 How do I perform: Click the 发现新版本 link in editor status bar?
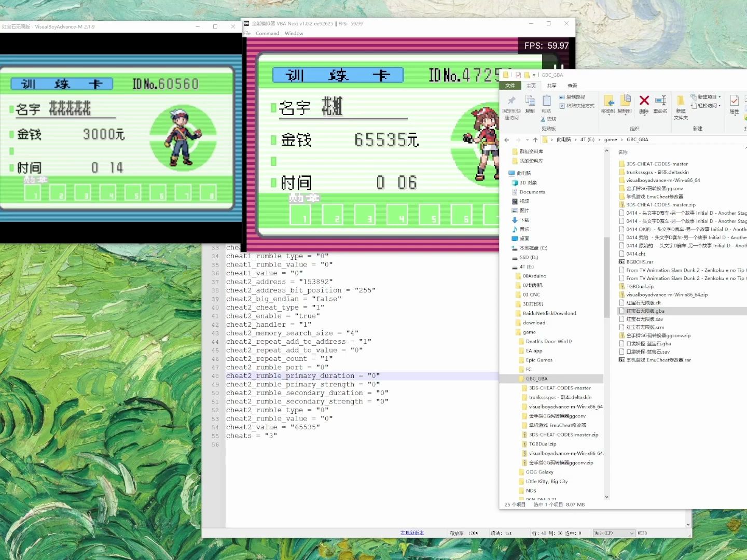coord(412,533)
